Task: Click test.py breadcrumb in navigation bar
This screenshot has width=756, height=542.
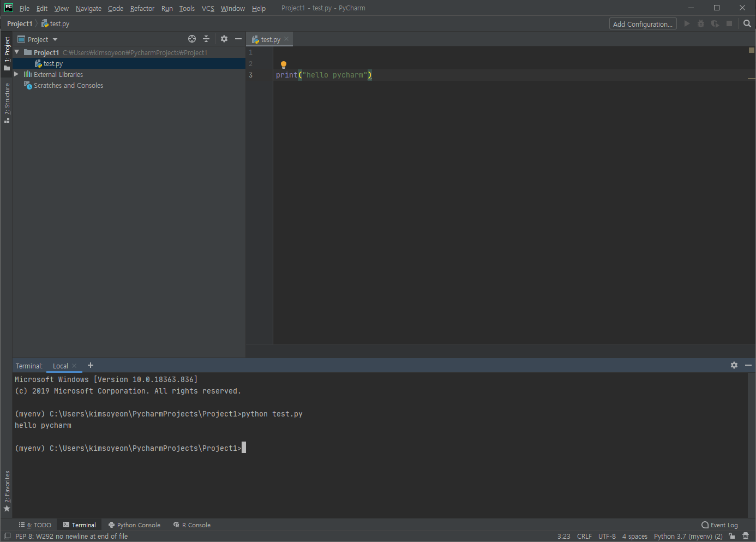Action: 56,23
